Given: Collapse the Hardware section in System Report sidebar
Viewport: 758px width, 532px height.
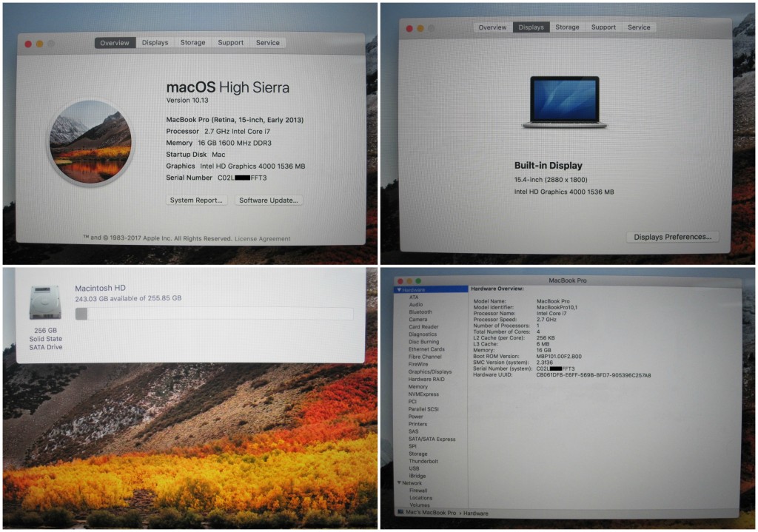Looking at the screenshot, I should point(399,290).
